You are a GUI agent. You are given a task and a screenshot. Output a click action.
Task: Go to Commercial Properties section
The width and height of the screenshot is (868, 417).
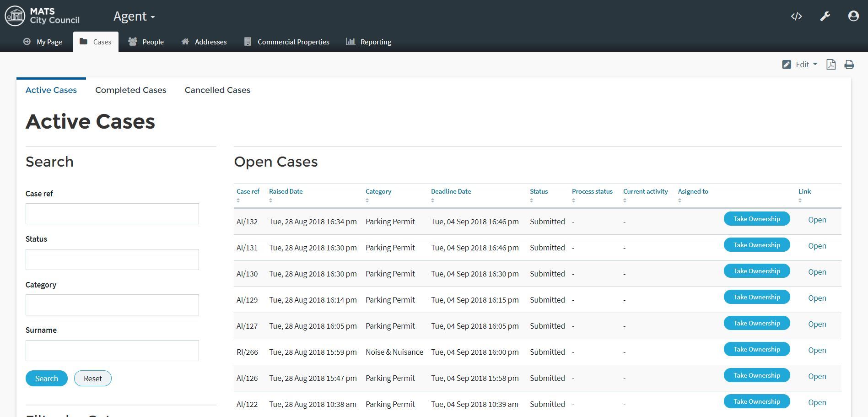coord(287,42)
